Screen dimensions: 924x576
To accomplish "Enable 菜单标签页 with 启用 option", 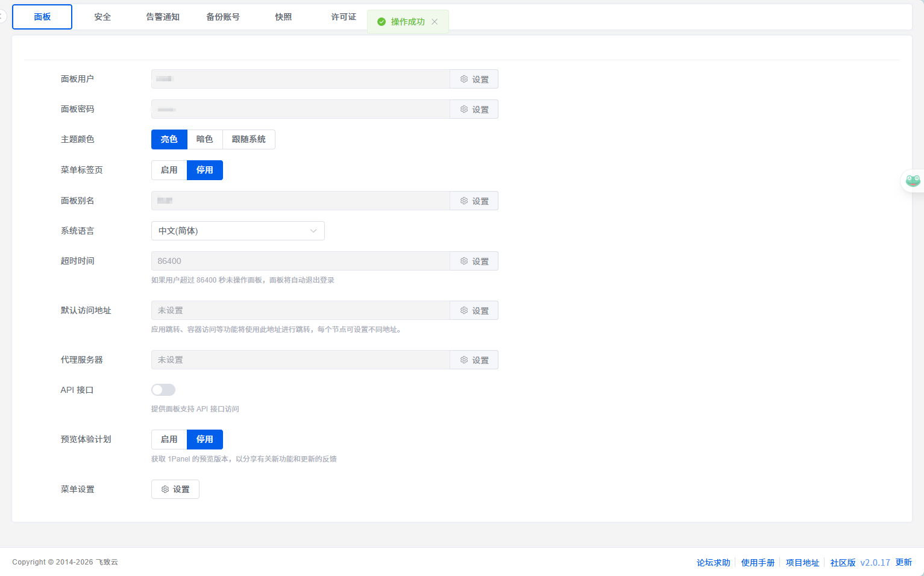I will [169, 170].
